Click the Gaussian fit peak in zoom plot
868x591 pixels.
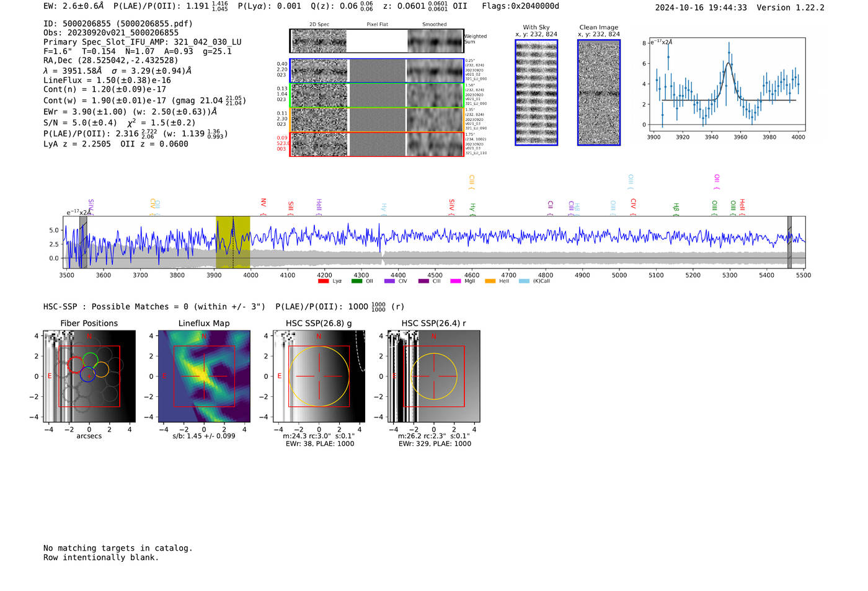[729, 63]
